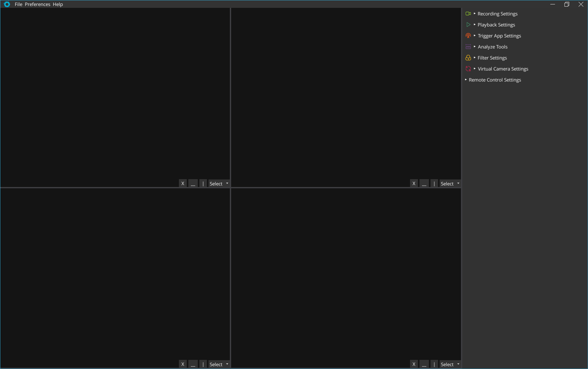Click the vertical bar button in the top-right pane

coord(434,184)
